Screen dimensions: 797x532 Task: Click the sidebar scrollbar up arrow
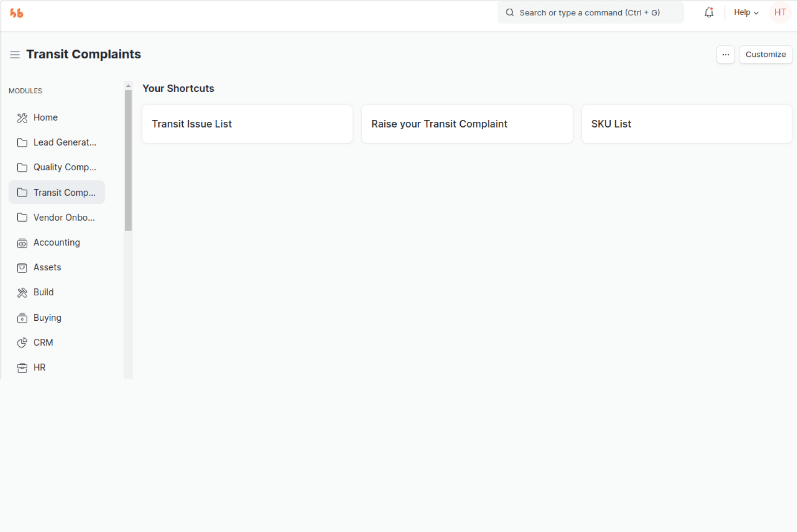point(128,86)
